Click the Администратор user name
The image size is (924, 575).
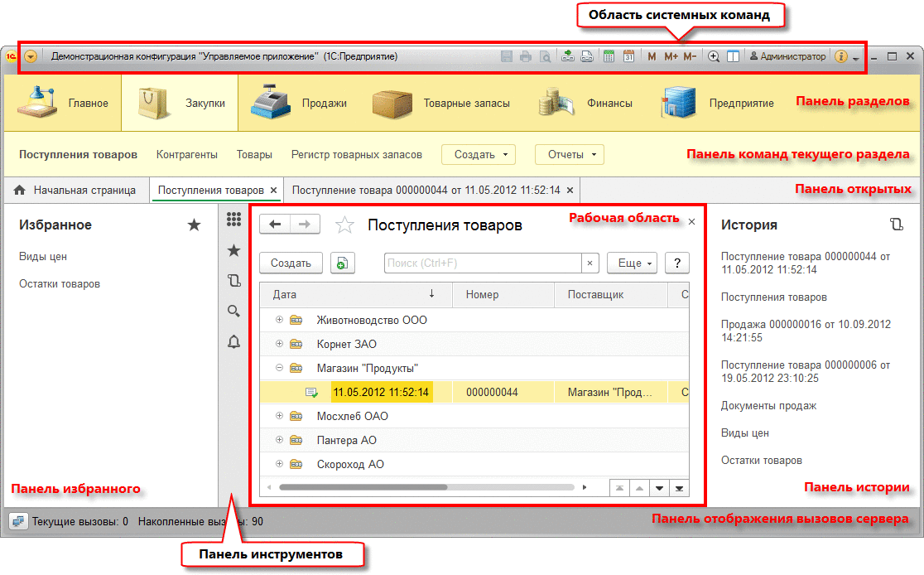point(788,56)
